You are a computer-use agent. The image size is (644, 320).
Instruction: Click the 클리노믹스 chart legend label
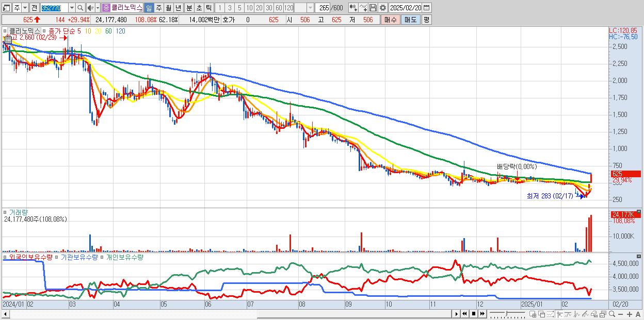tap(24, 31)
